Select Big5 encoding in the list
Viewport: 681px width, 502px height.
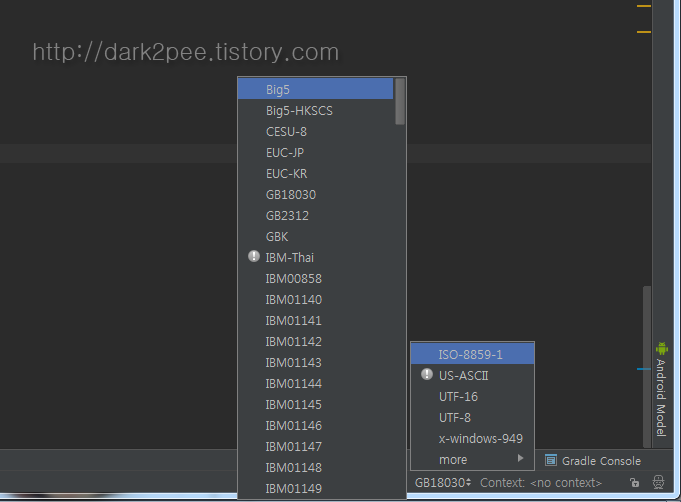[315, 89]
